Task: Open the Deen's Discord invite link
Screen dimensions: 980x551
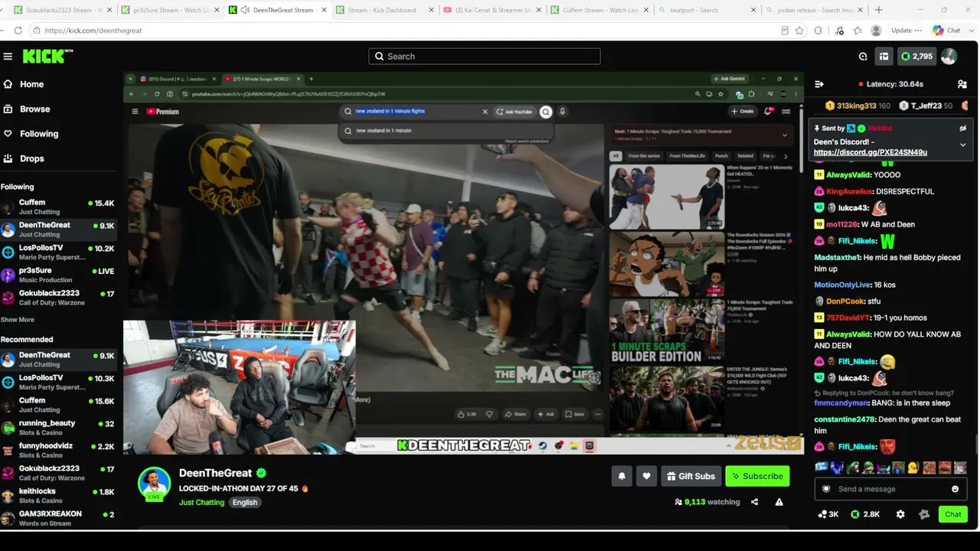Action: [x=870, y=152]
